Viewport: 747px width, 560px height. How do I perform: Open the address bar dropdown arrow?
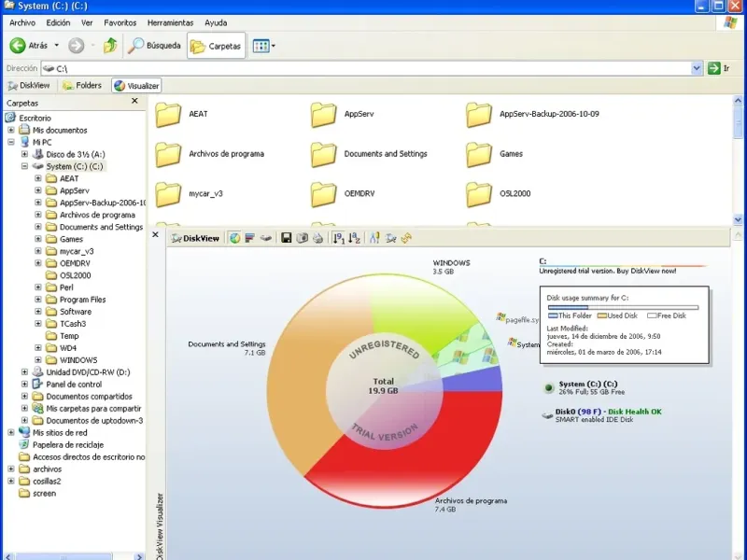coord(697,68)
